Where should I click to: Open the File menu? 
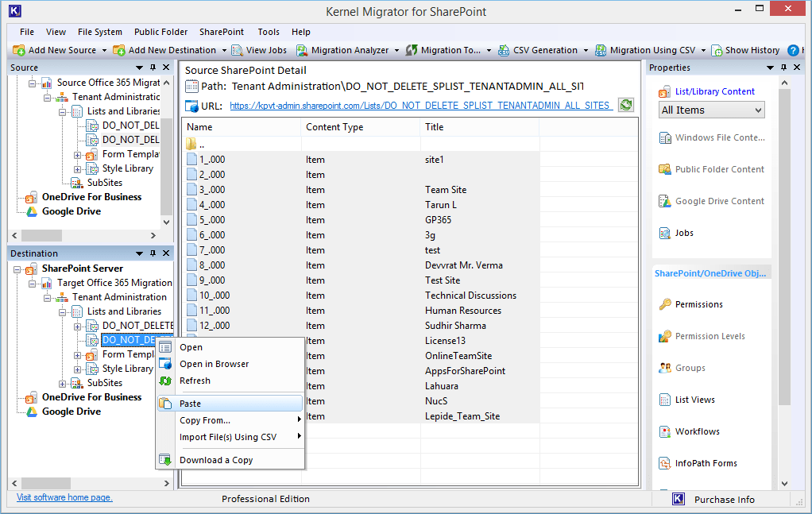tap(27, 32)
